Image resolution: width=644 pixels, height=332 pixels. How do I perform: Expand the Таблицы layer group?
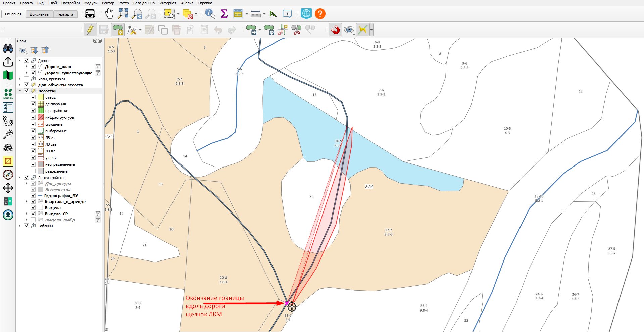20,226
